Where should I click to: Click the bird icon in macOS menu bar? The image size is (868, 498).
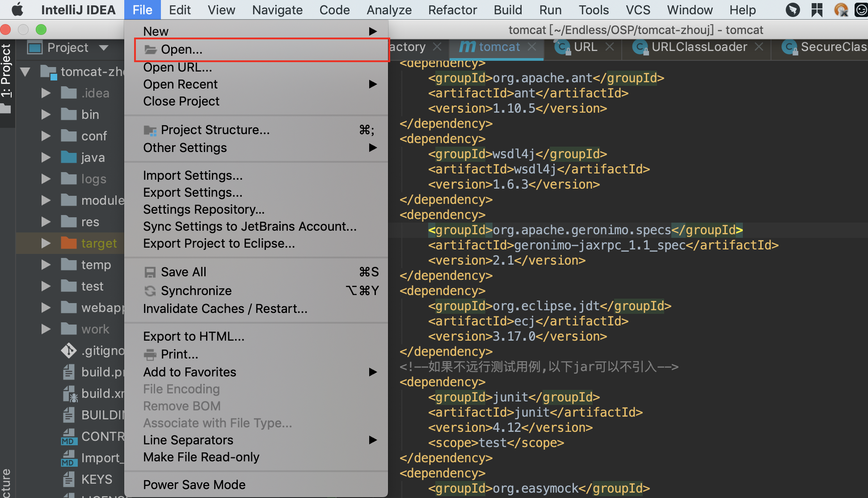793,9
